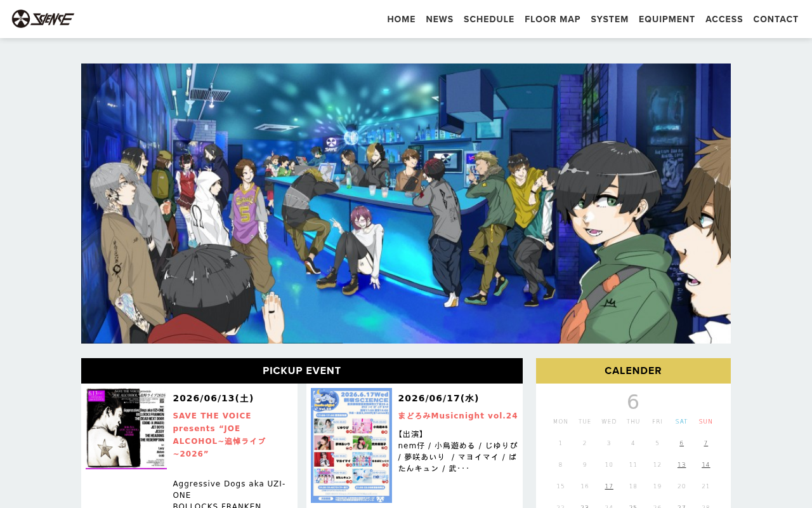Open the SYSTEM menu item

610,19
